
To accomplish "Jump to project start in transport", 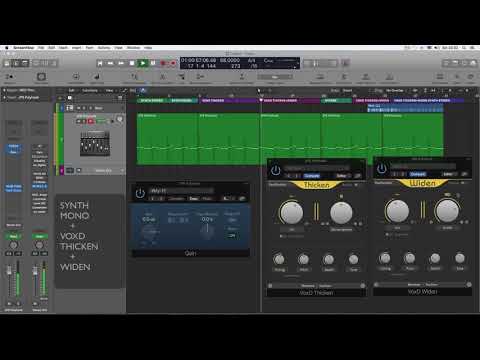I will point(100,63).
